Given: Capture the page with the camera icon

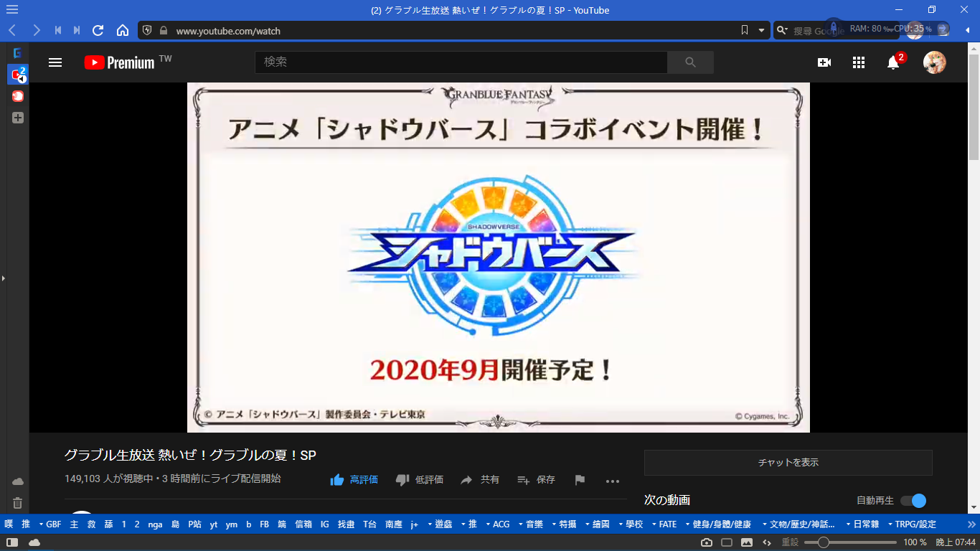Looking at the screenshot, I should pyautogui.click(x=707, y=542).
